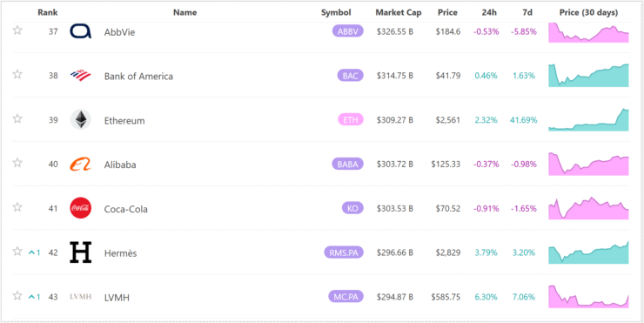Sort by the 24h change column
This screenshot has height=323, width=644.
[489, 13]
